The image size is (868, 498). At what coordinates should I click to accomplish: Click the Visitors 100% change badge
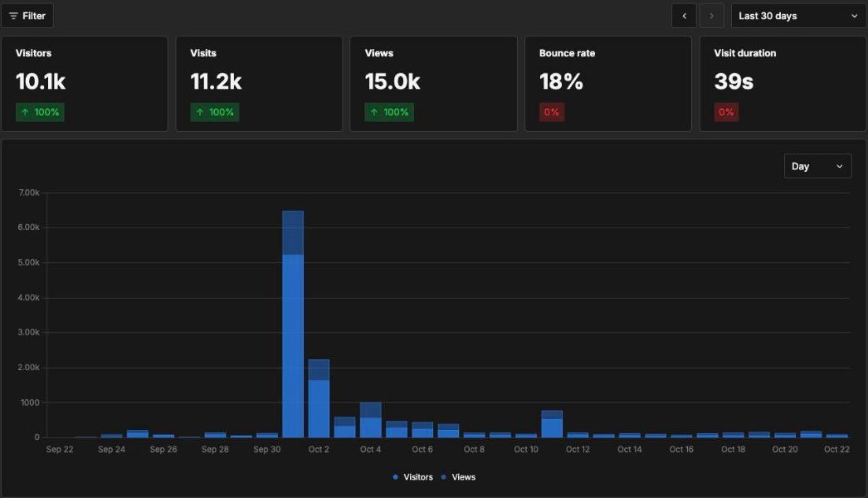click(40, 112)
